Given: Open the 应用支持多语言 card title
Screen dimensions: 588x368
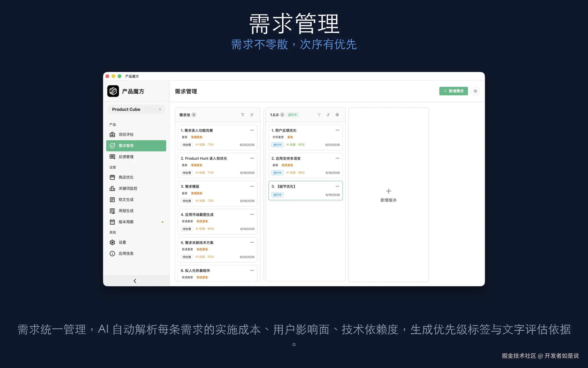Looking at the screenshot, I should [x=286, y=158].
